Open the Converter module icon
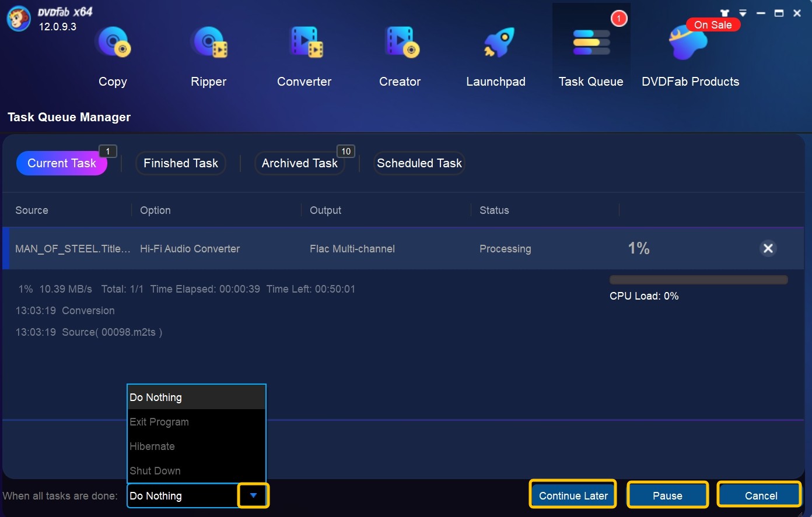 click(x=305, y=42)
